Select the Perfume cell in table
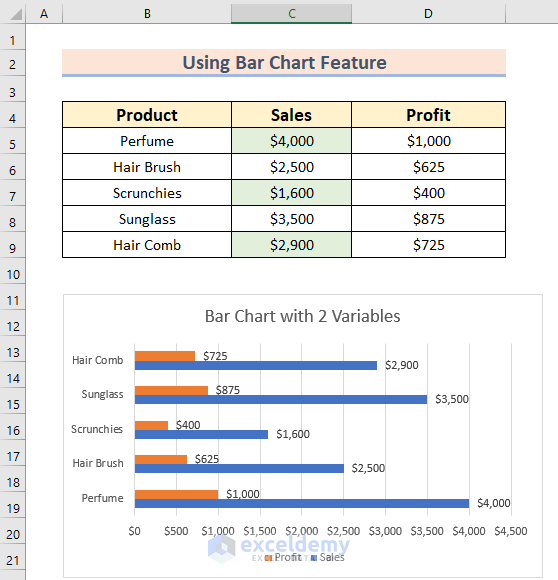 pos(147,141)
